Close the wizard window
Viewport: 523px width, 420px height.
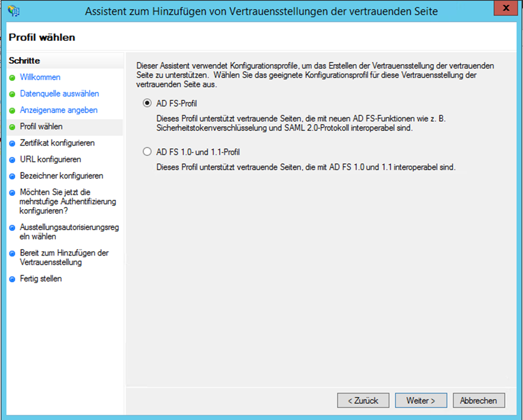(x=506, y=8)
